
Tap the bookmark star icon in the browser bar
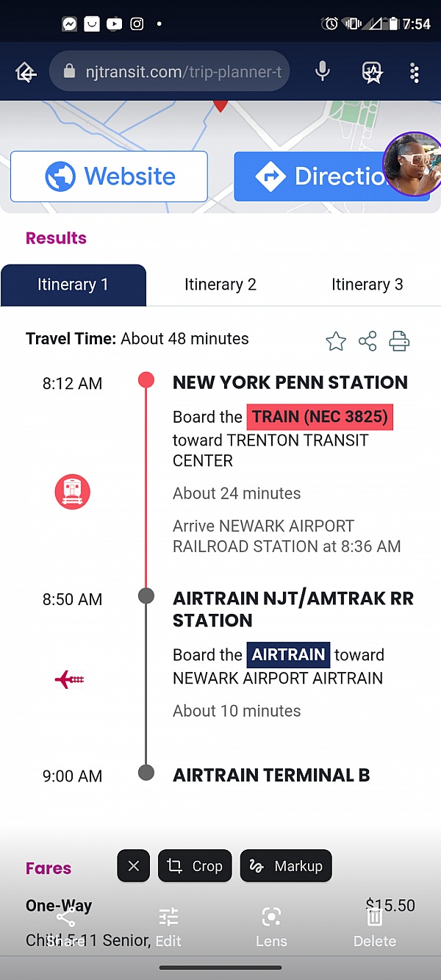373,72
